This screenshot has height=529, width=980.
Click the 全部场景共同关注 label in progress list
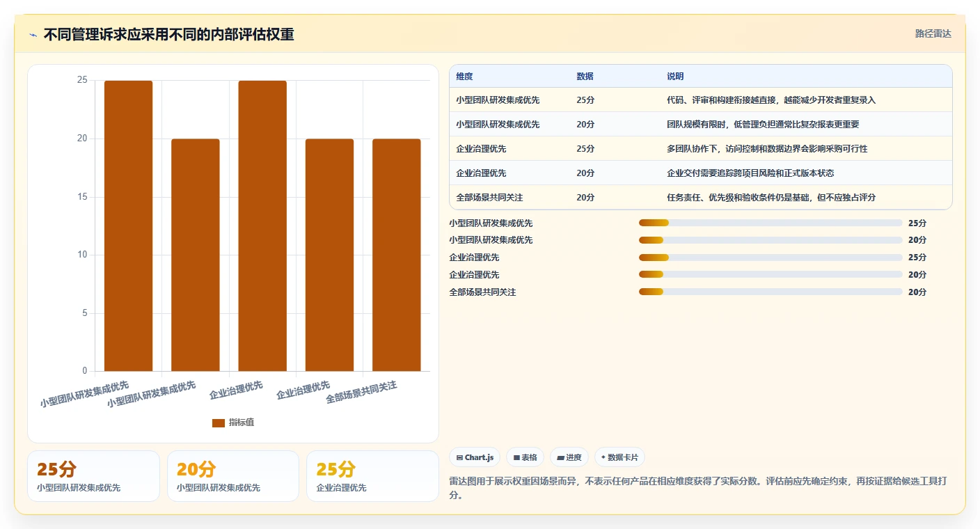482,292
